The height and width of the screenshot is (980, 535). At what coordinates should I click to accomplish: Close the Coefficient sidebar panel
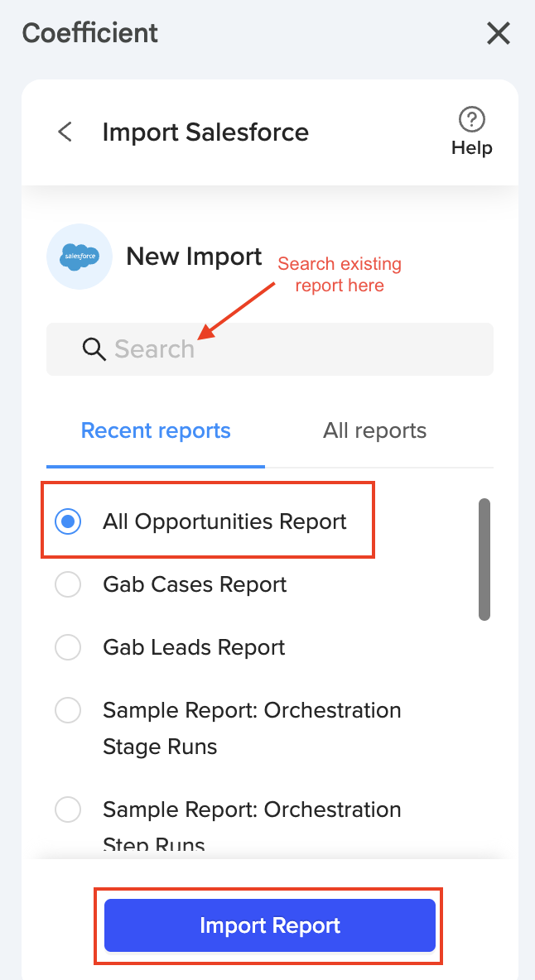(499, 34)
